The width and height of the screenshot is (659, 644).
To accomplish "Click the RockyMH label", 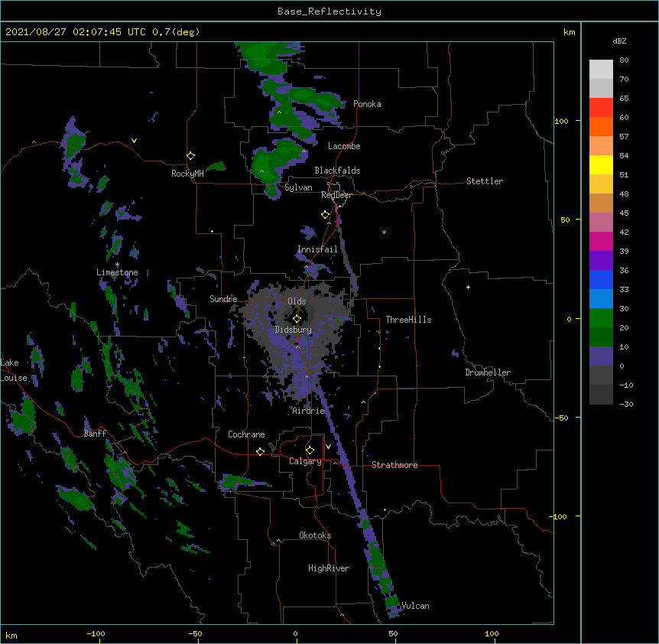I will coord(187,173).
